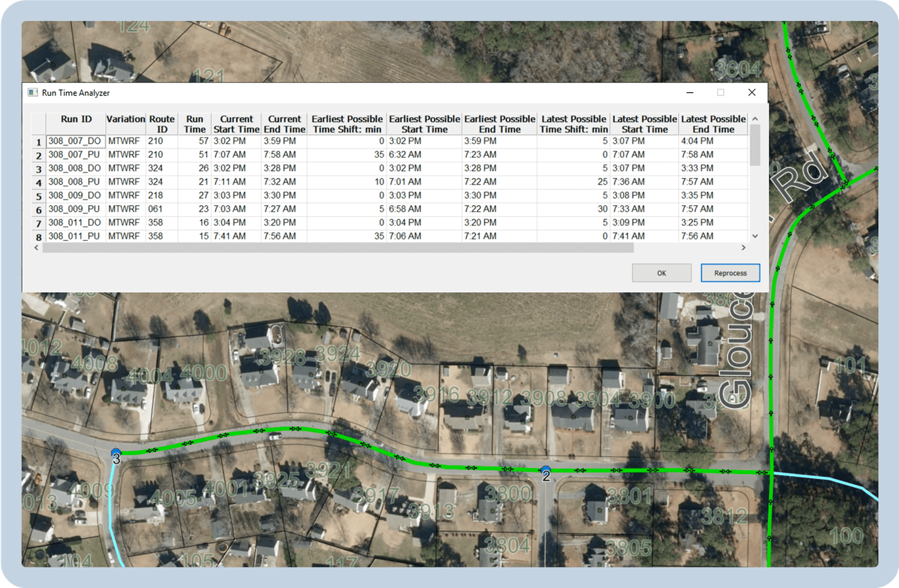Select row header 5 in the table
The image size is (899, 588).
(x=39, y=196)
